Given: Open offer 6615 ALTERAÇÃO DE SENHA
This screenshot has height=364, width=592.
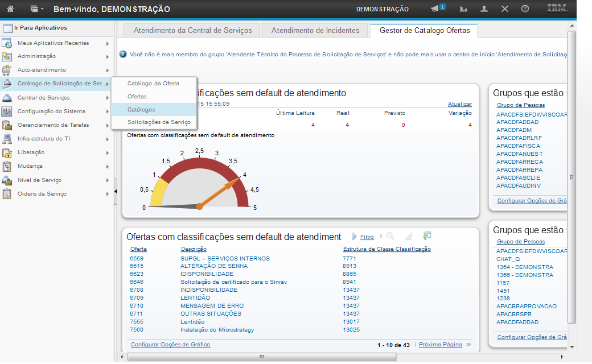Looking at the screenshot, I should (137, 266).
